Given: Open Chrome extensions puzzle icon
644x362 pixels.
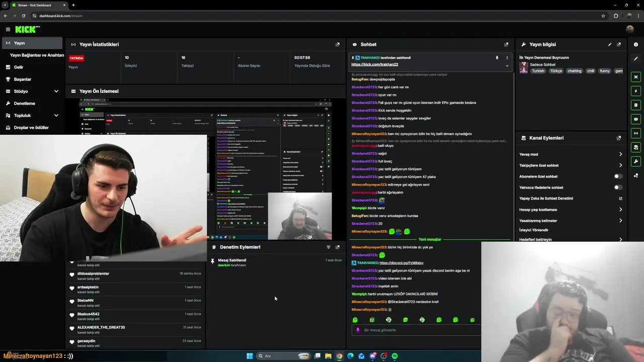Looking at the screenshot, I should [615, 16].
